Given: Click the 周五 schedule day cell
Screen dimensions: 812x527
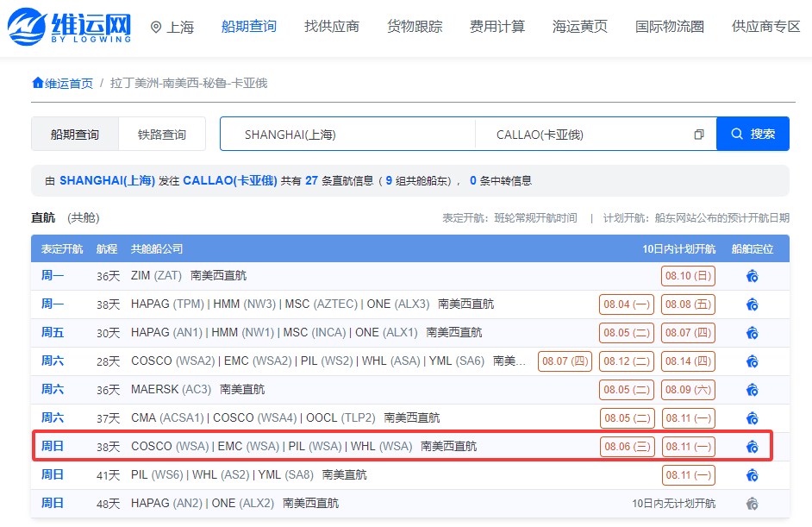Looking at the screenshot, I should 53,333.
